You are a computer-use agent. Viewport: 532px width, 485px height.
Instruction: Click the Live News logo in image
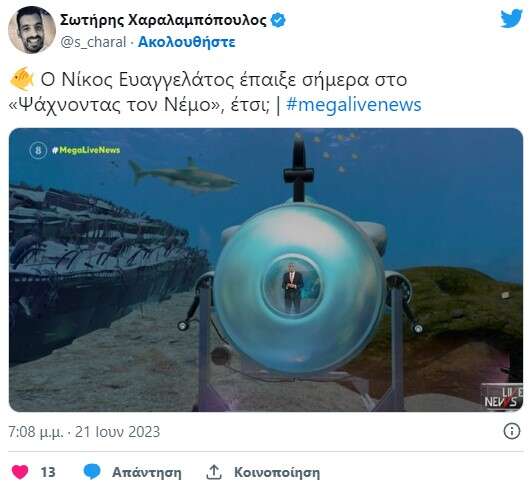tap(502, 397)
